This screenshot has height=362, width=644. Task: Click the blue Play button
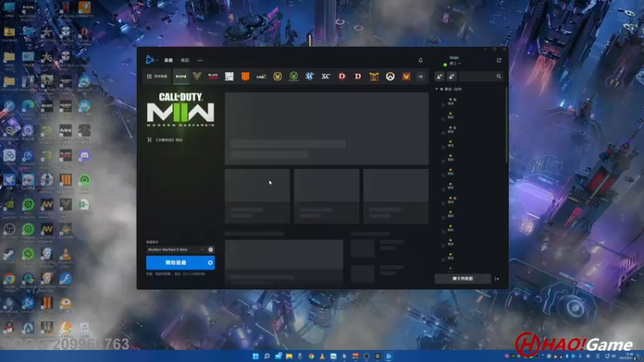coord(175,263)
